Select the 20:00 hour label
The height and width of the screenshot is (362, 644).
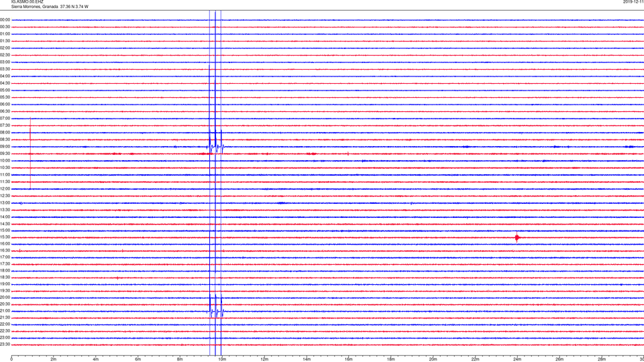[5, 298]
